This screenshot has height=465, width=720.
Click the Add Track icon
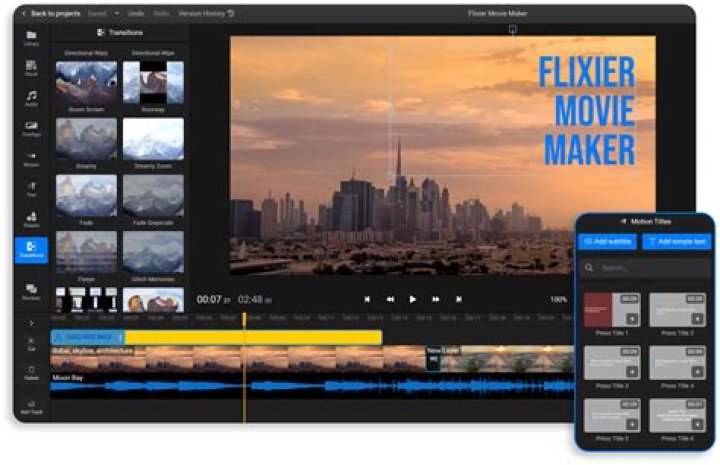coord(31,406)
